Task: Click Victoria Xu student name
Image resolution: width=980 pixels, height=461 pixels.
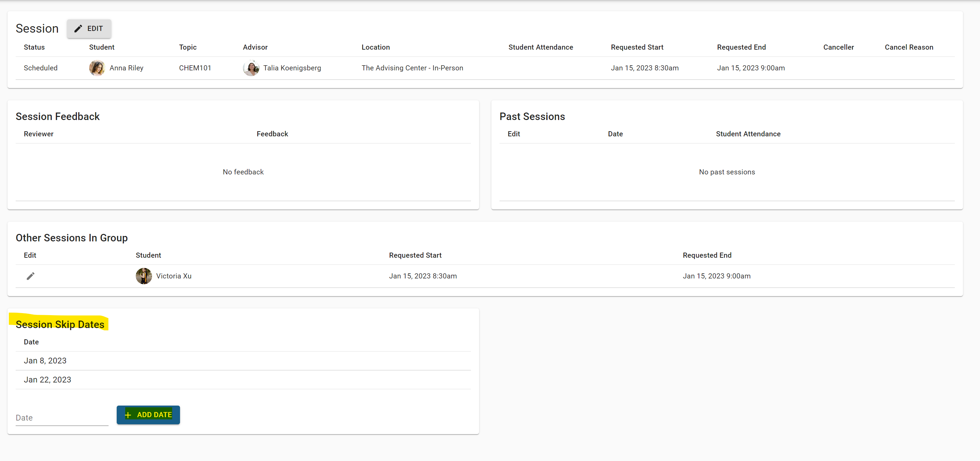Action: coord(174,276)
